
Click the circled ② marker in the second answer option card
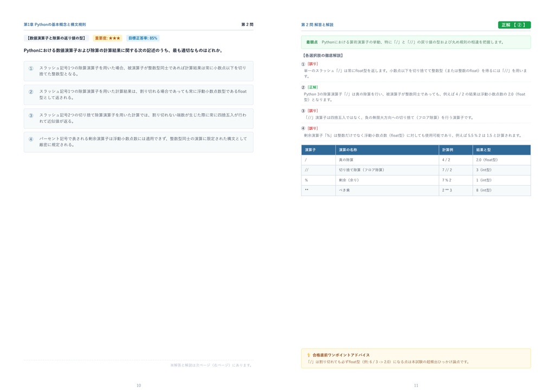[31, 92]
